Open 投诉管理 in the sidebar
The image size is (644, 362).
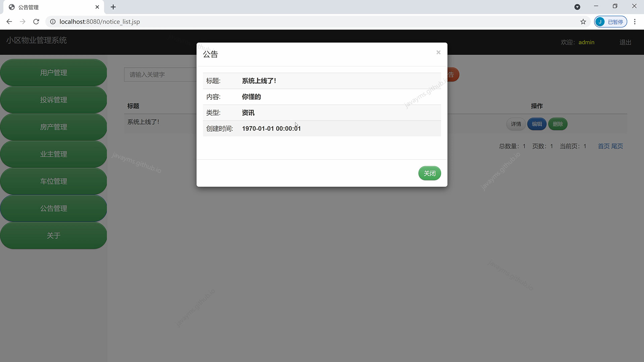point(53,100)
